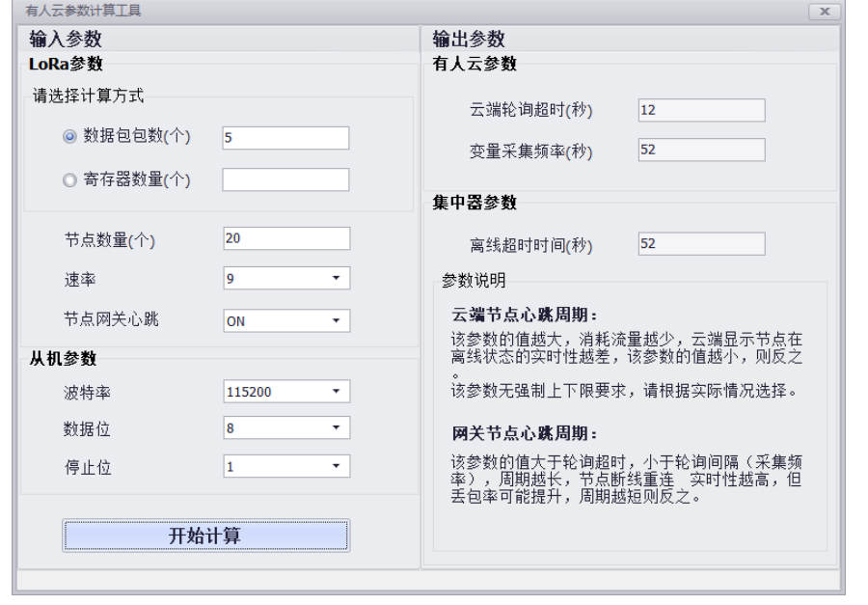Viewport: 868px width, 605px height.
Task: Click the 云端节点心跳周期 heading text
Action: 525,315
